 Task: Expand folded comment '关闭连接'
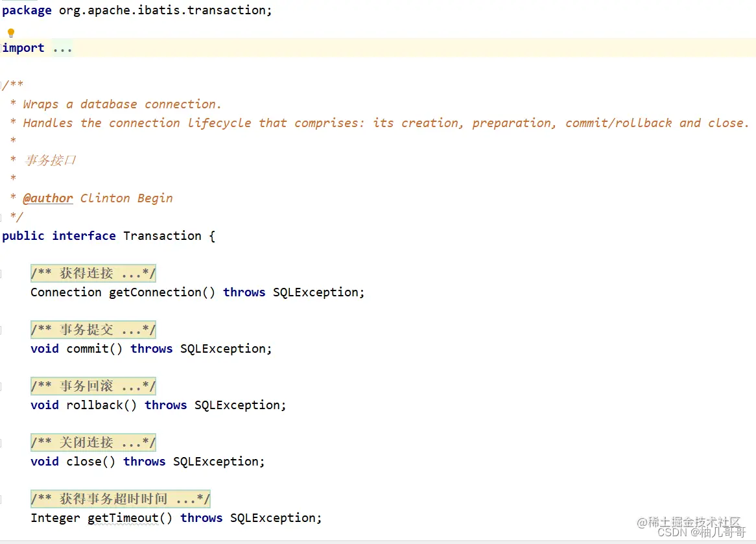[x=93, y=443]
